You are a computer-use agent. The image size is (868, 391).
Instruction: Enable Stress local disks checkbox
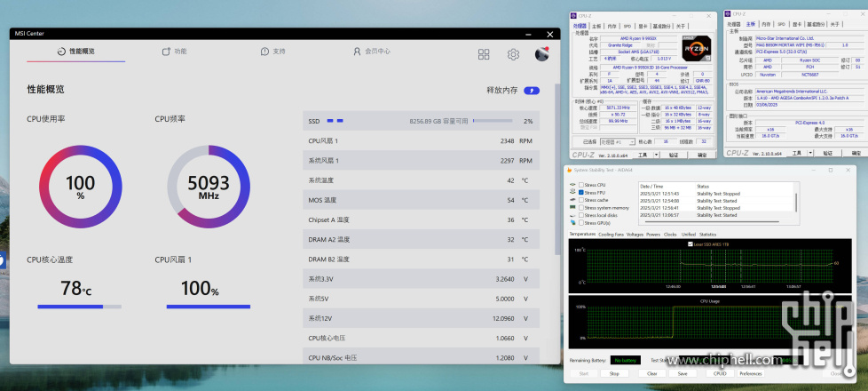580,215
